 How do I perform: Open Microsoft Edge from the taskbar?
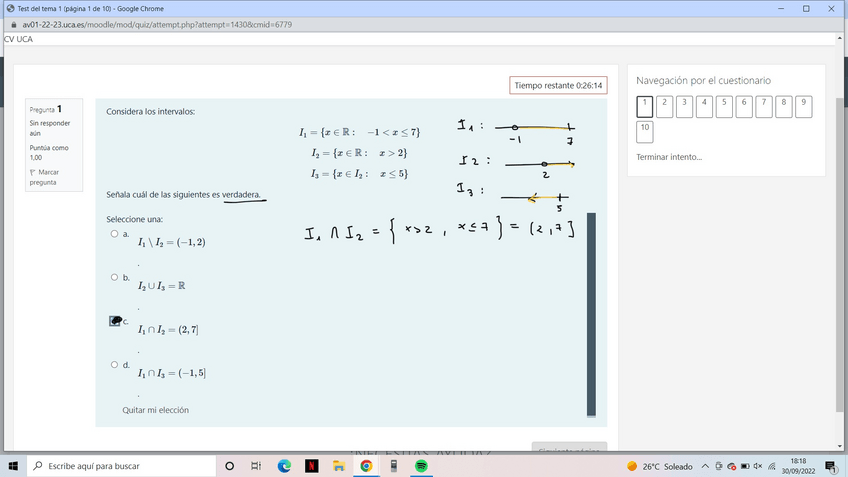click(x=284, y=466)
